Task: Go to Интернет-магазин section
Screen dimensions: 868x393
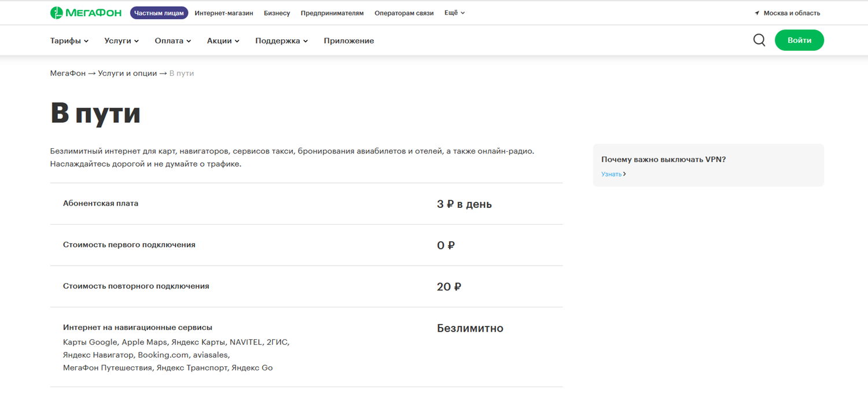Action: pyautogui.click(x=224, y=13)
